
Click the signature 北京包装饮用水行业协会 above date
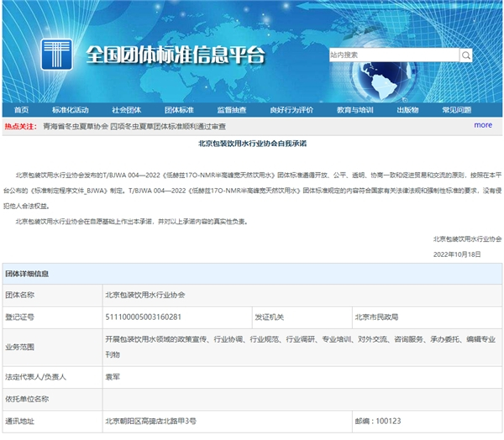point(467,238)
